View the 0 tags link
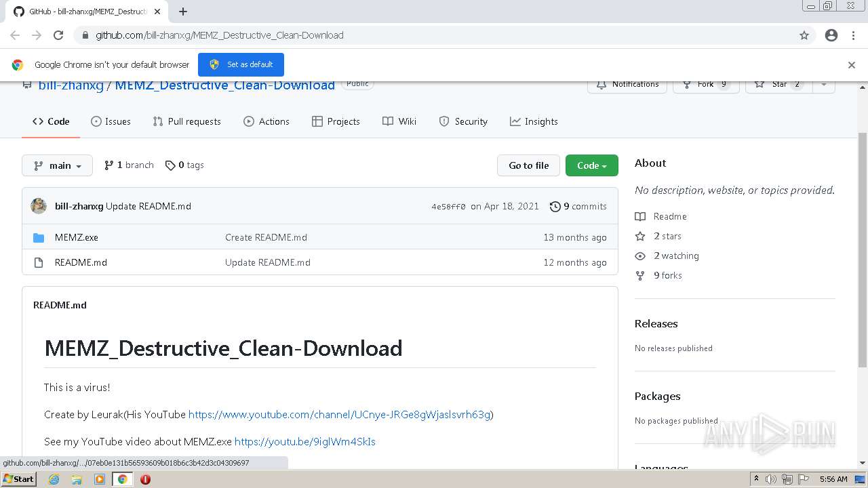Viewport: 868px width, 488px height. tap(184, 165)
